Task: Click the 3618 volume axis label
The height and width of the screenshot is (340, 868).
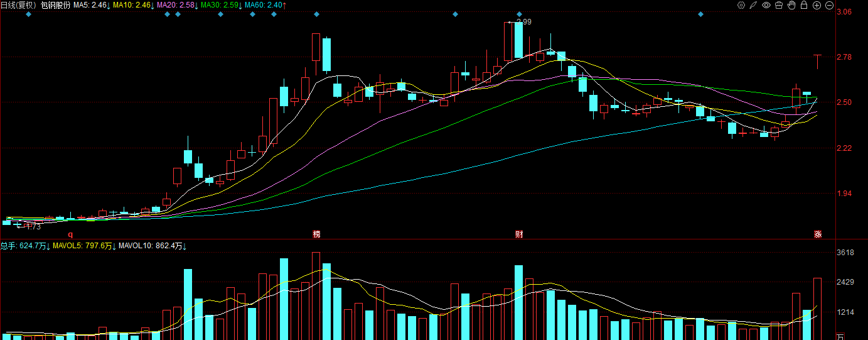Action: pos(845,253)
